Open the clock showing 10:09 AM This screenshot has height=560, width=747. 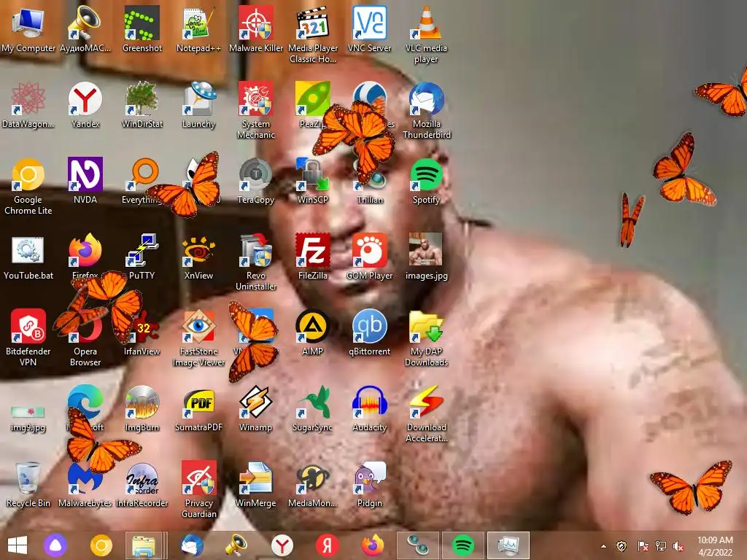(715, 546)
